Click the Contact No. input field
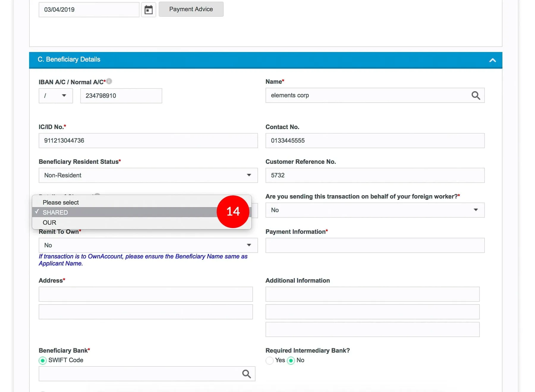535x392 pixels. (x=375, y=141)
